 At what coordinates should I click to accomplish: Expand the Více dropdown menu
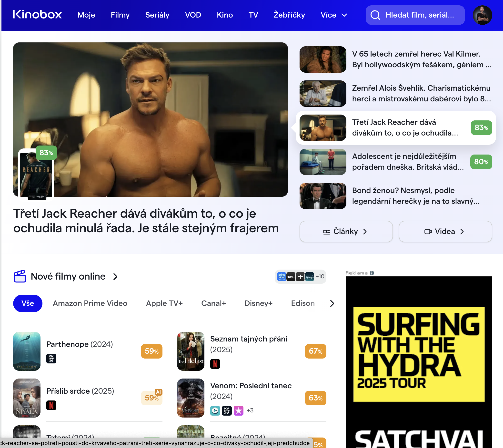(x=334, y=15)
